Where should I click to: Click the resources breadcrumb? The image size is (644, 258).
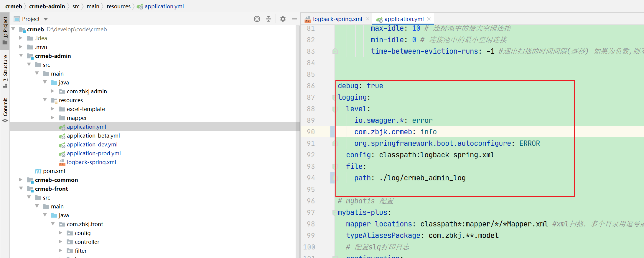pos(118,6)
